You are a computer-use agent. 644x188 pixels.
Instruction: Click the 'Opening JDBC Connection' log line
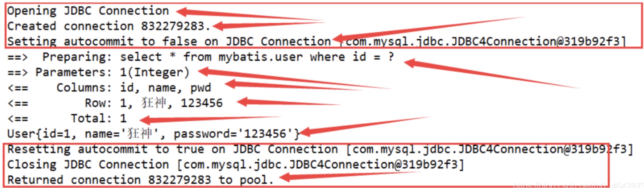pos(88,11)
